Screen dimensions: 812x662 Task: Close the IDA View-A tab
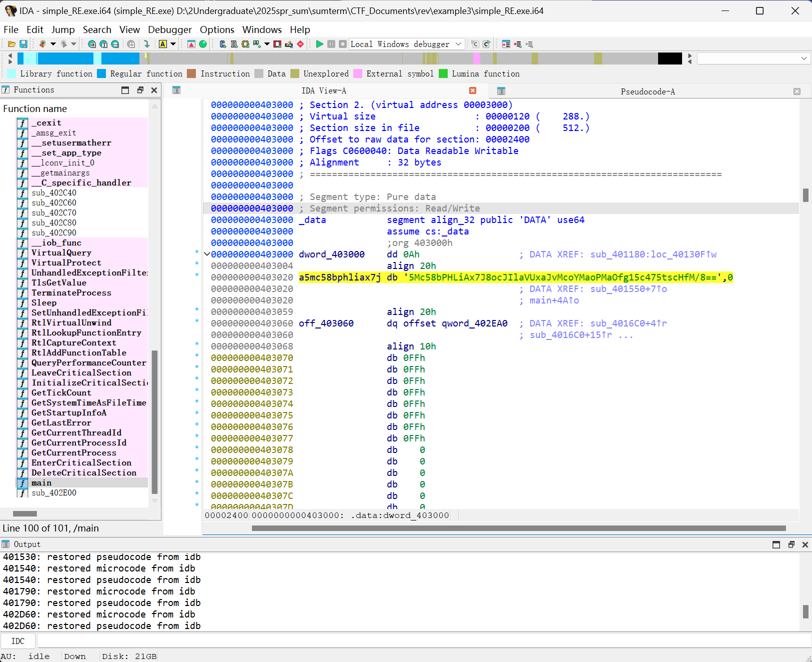point(473,90)
